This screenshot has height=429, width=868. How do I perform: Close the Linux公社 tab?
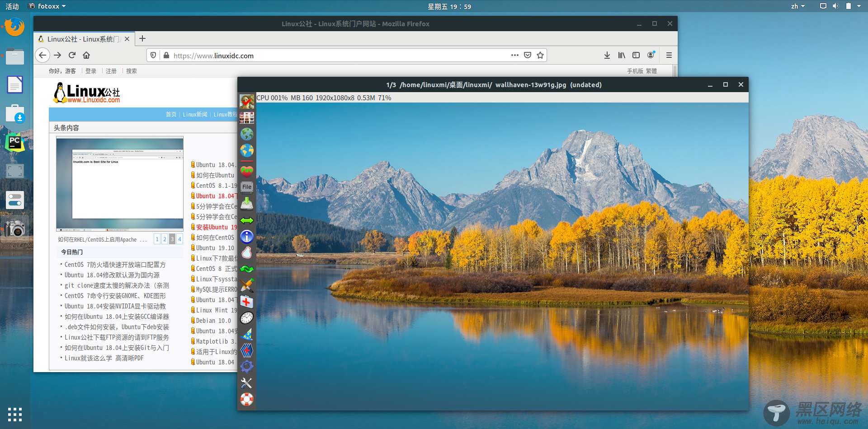[x=127, y=39]
